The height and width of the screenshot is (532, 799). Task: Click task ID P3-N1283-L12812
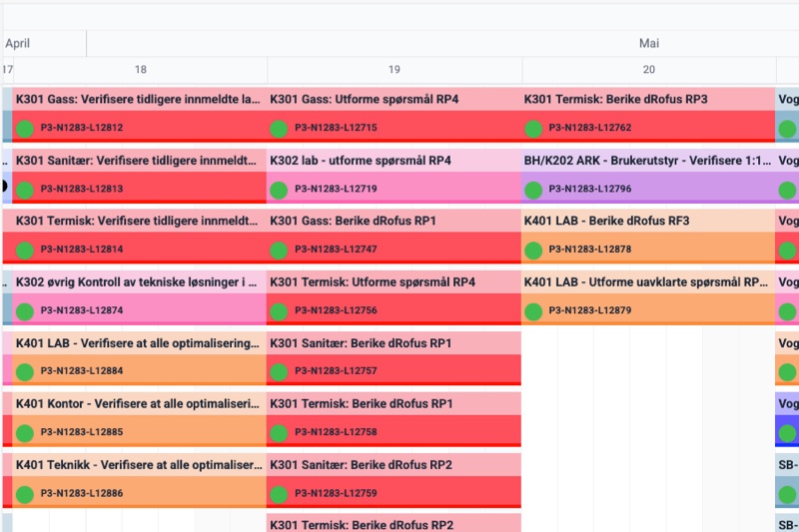(82, 128)
